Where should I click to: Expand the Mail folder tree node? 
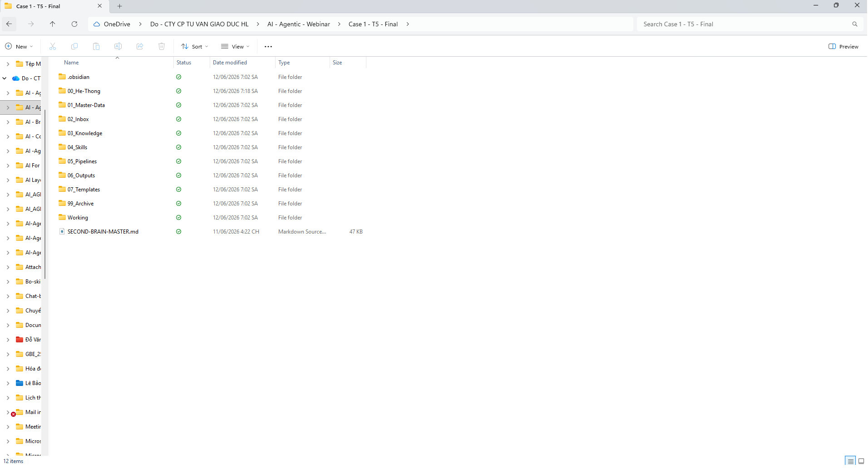click(8, 412)
